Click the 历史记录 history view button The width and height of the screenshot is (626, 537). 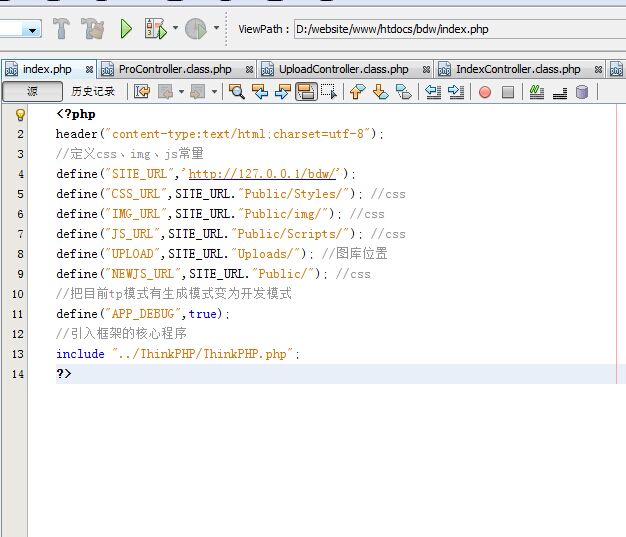click(93, 92)
